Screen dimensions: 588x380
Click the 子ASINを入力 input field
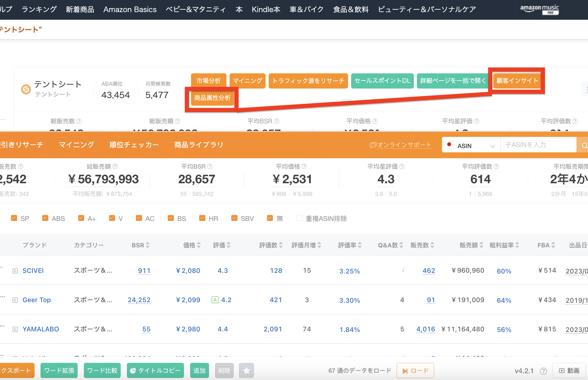click(538, 145)
